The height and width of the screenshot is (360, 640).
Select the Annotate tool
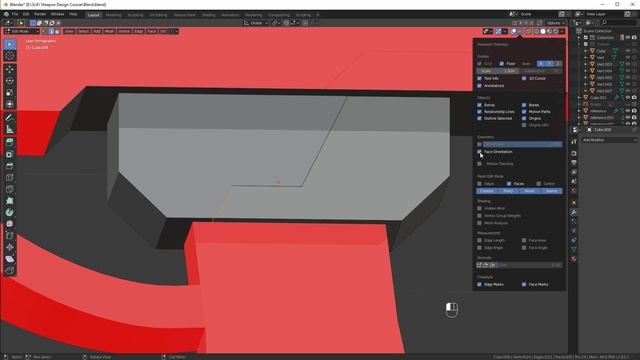[10, 118]
